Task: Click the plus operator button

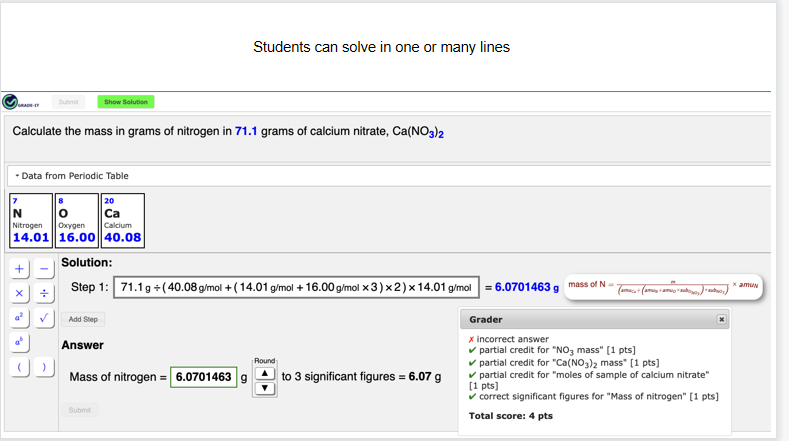Action: point(19,269)
